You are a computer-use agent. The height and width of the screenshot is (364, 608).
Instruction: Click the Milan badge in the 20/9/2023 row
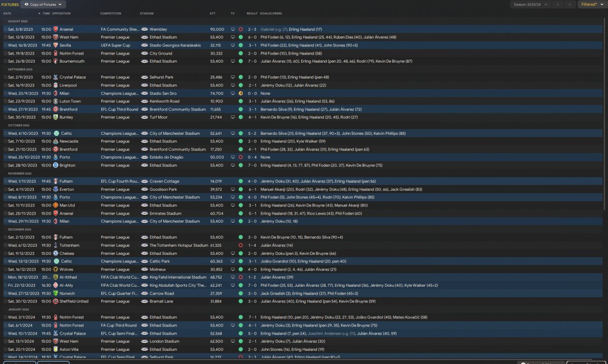coord(56,93)
